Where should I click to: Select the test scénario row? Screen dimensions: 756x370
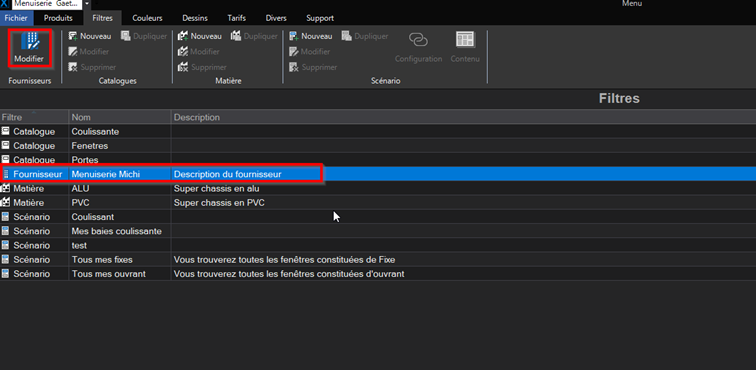[378, 246]
